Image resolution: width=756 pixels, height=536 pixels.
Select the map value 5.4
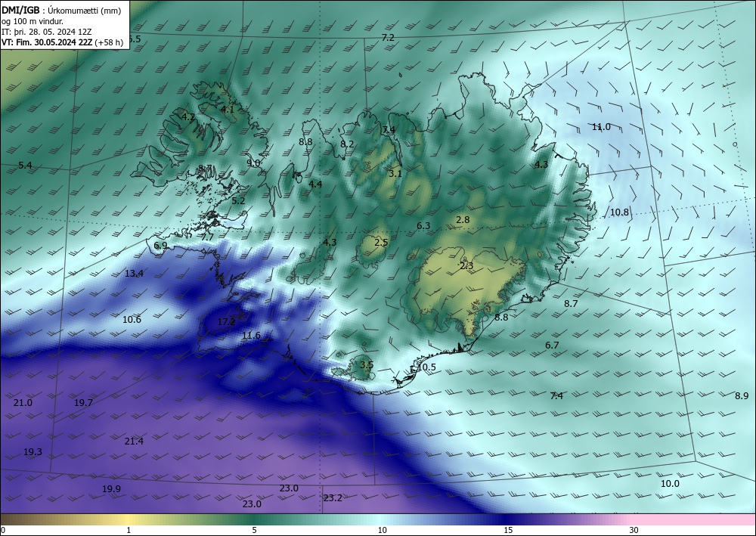25,166
